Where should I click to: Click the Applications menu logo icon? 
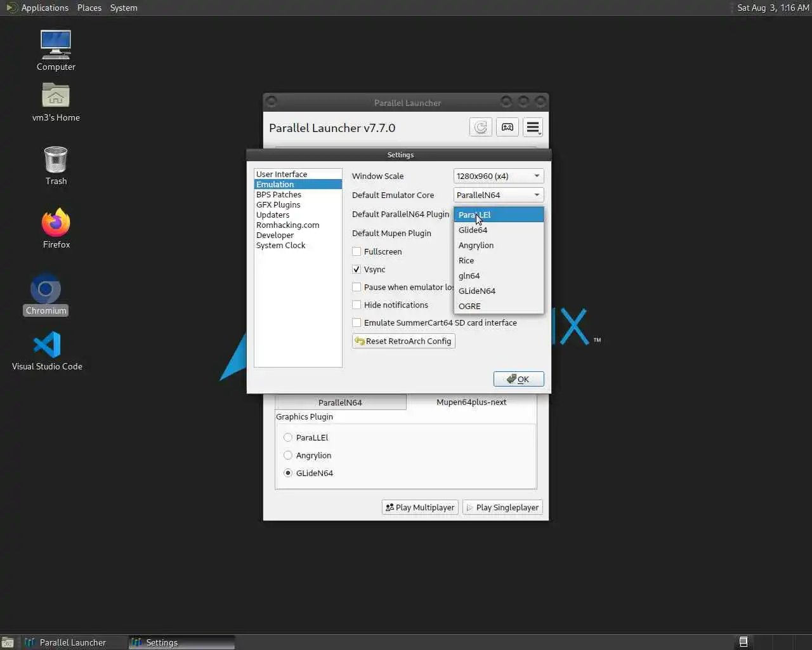click(x=11, y=8)
